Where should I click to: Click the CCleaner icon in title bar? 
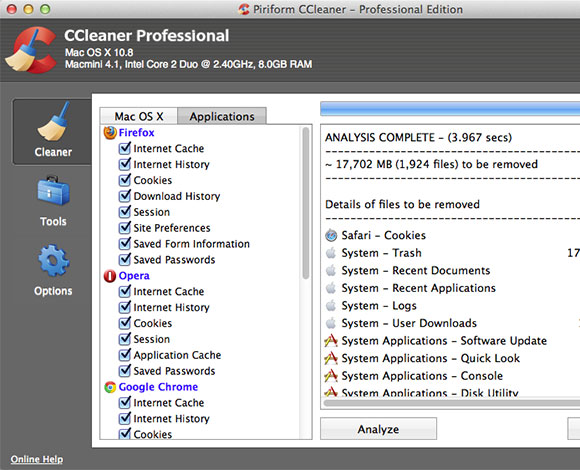(x=244, y=9)
